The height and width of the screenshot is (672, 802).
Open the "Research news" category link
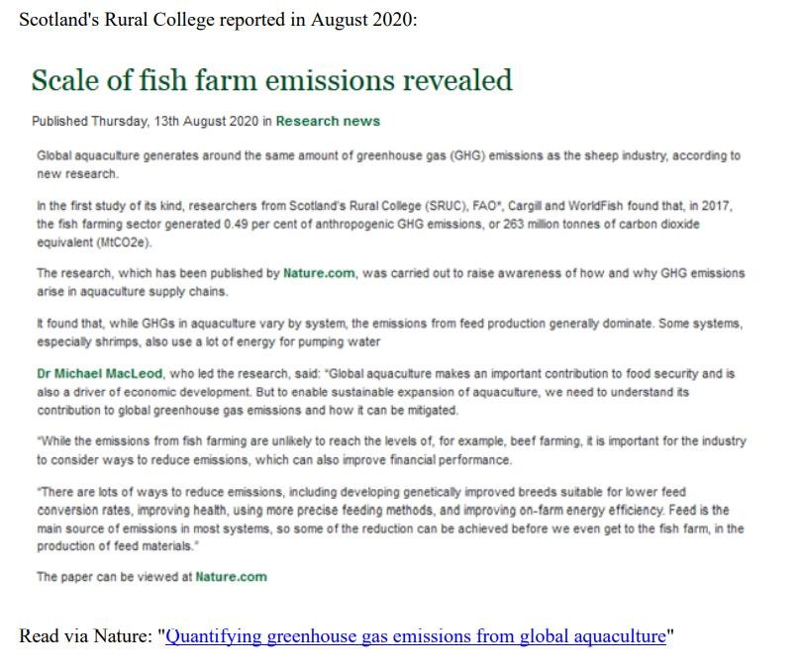point(328,122)
